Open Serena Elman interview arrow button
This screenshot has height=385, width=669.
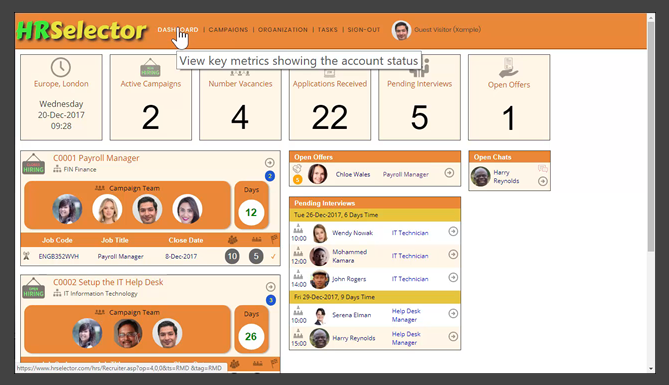pos(453,313)
